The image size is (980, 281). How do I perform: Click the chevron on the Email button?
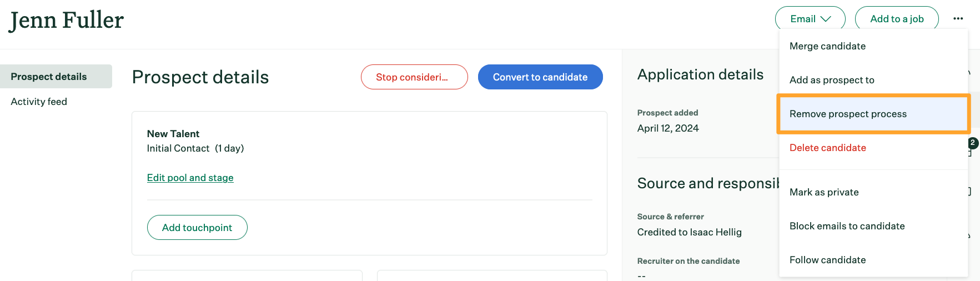tap(826, 19)
